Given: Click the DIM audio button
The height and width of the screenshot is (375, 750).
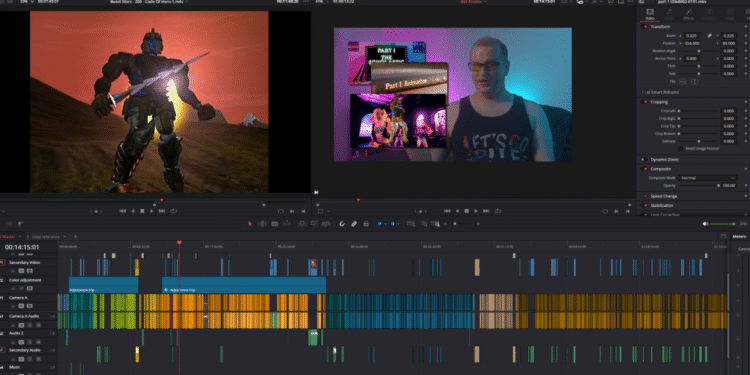Looking at the screenshot, I should (x=743, y=223).
